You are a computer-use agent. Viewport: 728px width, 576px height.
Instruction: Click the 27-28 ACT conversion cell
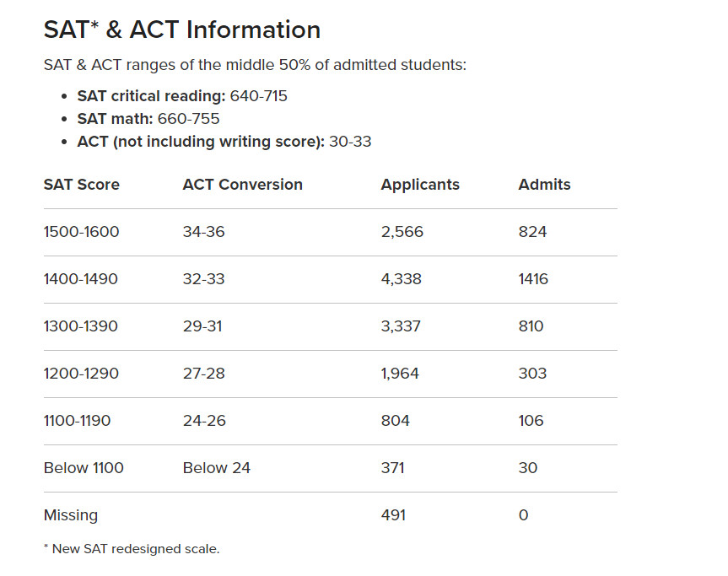click(204, 374)
